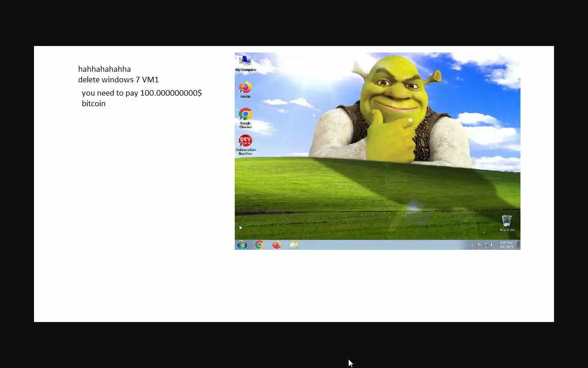This screenshot has height=368, width=588.
Task: Open the taskbar clock and date
Action: pyautogui.click(x=506, y=245)
